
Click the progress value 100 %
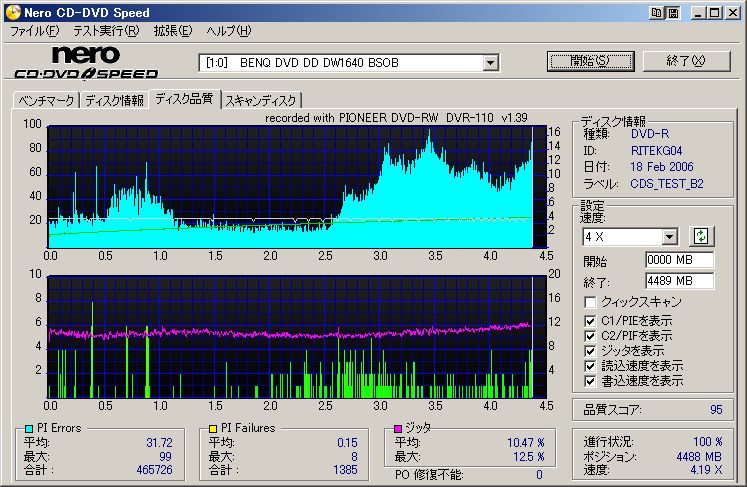(x=708, y=442)
